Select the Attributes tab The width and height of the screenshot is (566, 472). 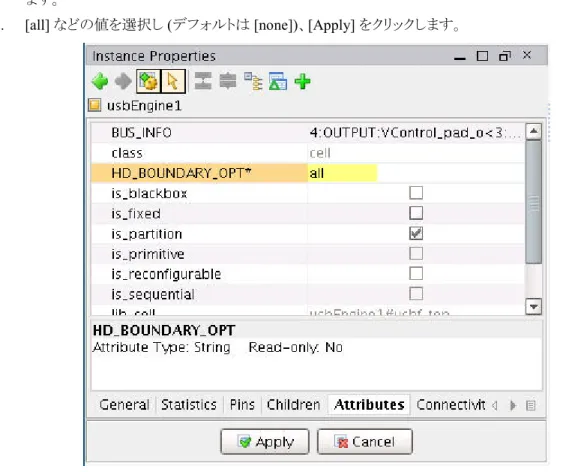369,405
